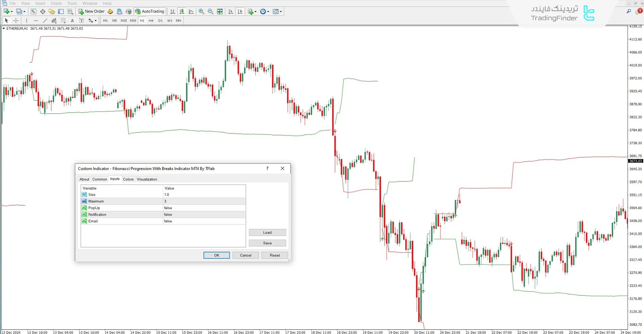
Task: Open the tile windows layout icon
Action: (220, 11)
